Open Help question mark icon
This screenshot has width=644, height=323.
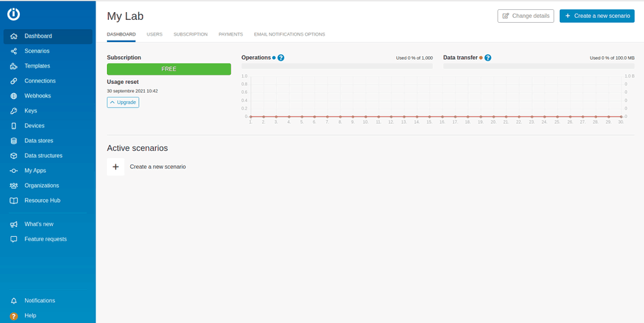[x=14, y=316]
